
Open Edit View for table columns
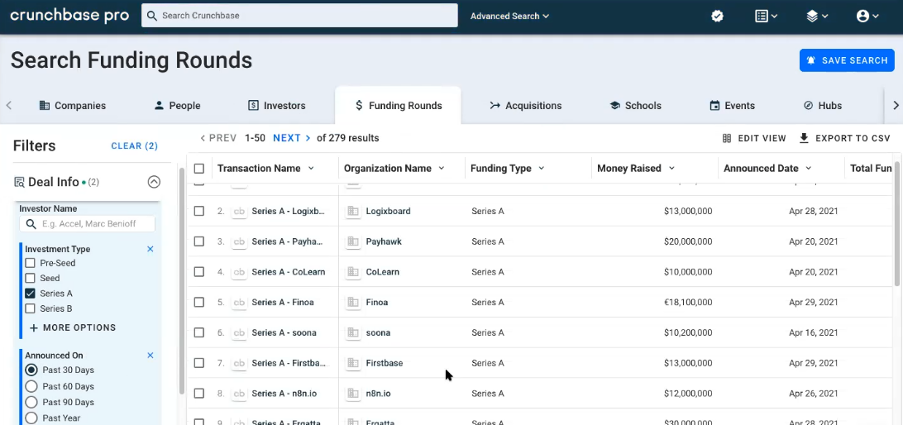(x=754, y=138)
